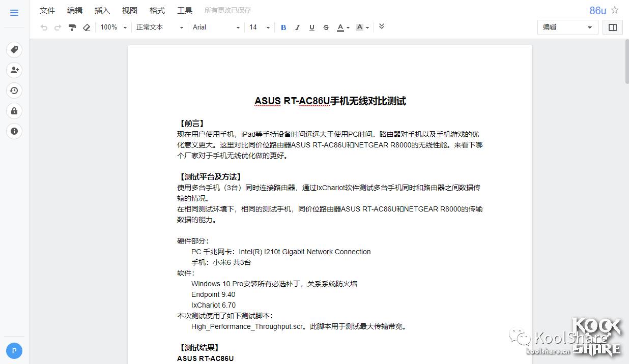Click the Windows 10 Pro line
Image resolution: width=629 pixels, height=364 pixels.
click(x=274, y=284)
